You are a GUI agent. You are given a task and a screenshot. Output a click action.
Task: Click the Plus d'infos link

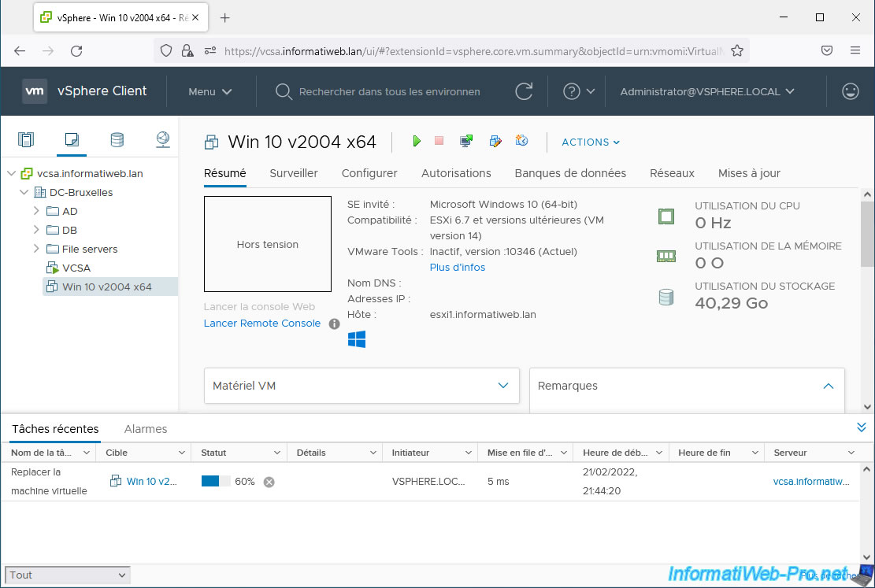(458, 268)
